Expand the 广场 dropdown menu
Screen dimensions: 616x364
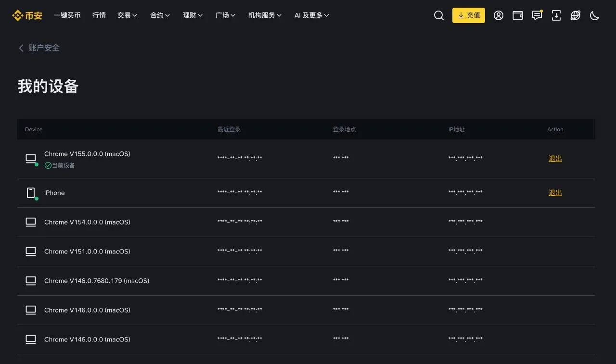[x=225, y=15]
